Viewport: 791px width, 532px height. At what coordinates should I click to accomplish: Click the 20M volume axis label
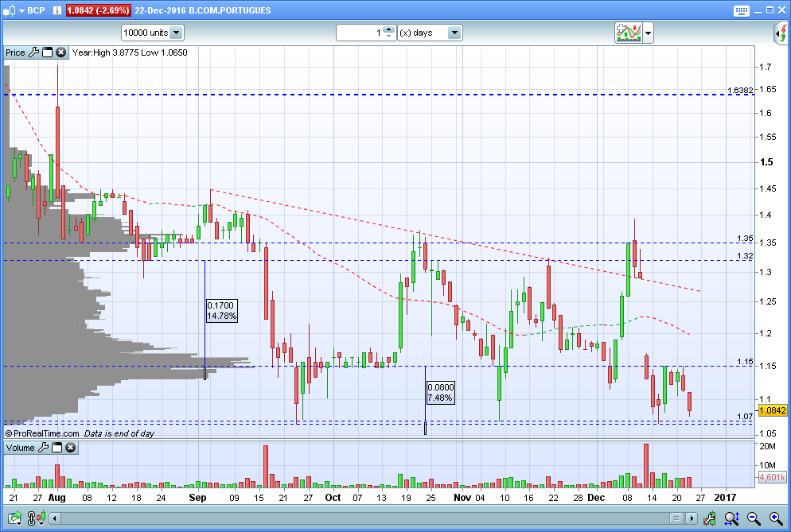click(x=767, y=446)
